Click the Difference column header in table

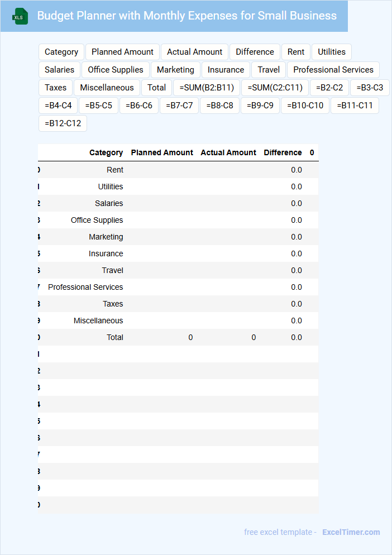[x=283, y=152]
